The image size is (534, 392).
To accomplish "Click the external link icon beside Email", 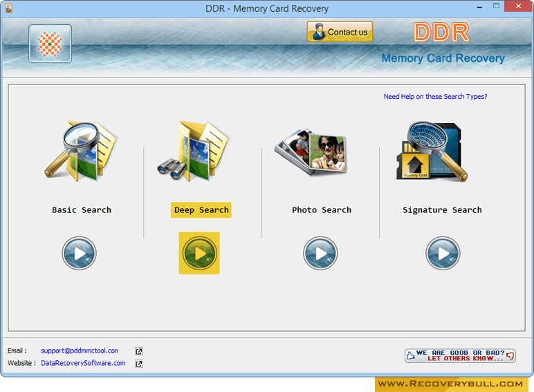I will coord(139,351).
